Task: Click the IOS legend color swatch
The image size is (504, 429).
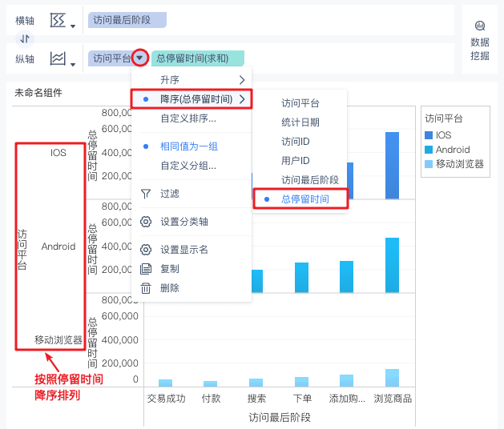Action: 429,135
